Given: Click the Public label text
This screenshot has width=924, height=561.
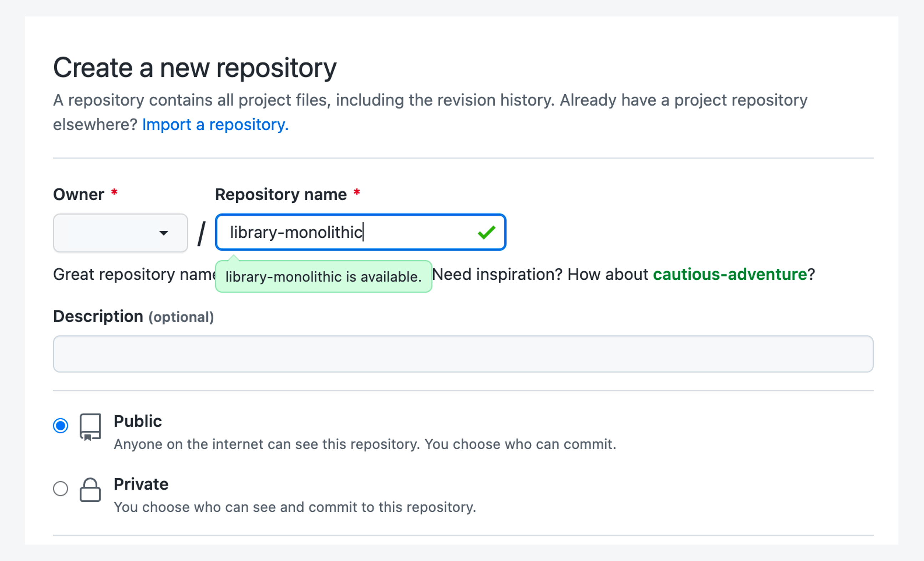Looking at the screenshot, I should 138,421.
